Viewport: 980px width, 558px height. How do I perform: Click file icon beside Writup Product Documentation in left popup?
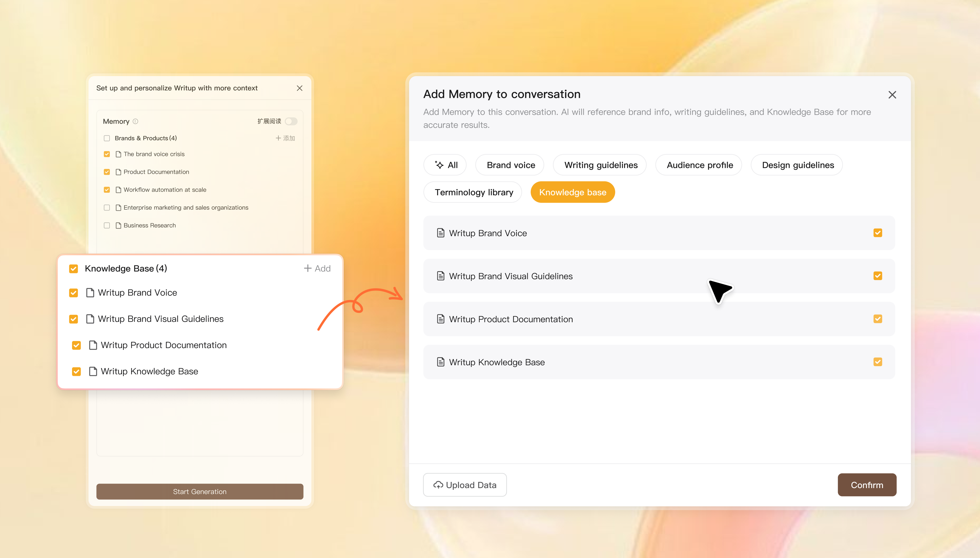[x=93, y=345]
